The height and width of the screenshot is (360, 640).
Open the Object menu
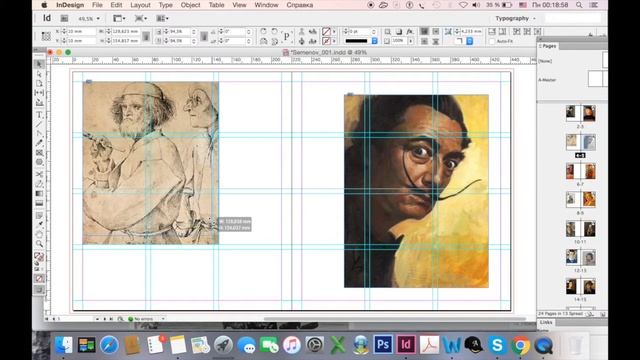[x=190, y=5]
